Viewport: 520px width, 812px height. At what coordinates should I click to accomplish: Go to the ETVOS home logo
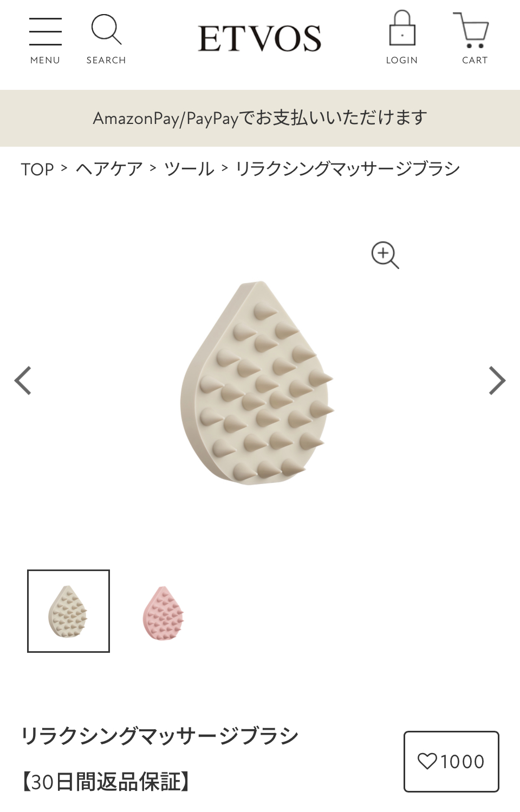(x=259, y=38)
